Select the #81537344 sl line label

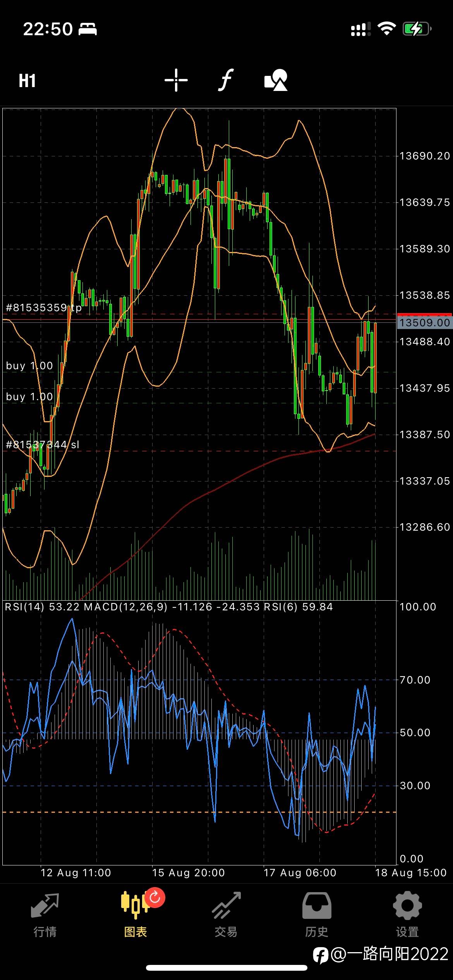(43, 445)
